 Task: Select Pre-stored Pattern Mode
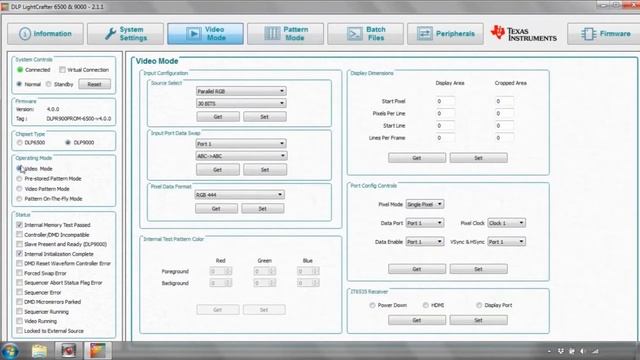pos(19,179)
